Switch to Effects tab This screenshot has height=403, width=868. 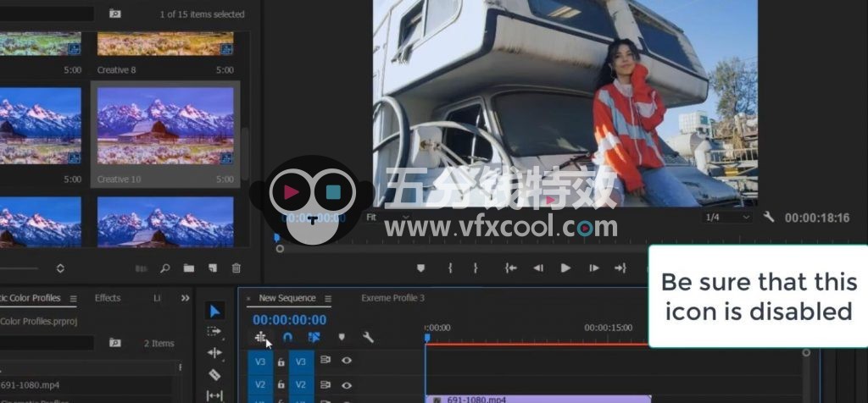tap(108, 298)
